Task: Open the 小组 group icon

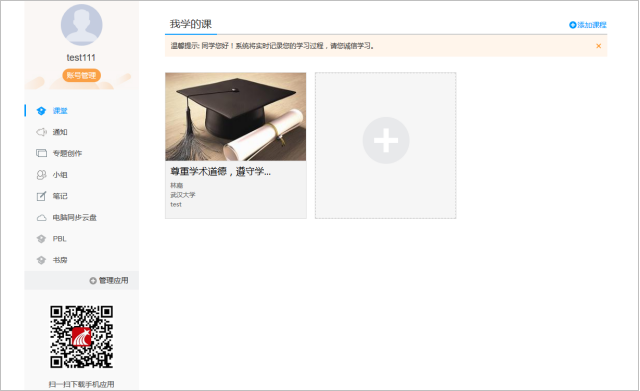Action: 41,175
